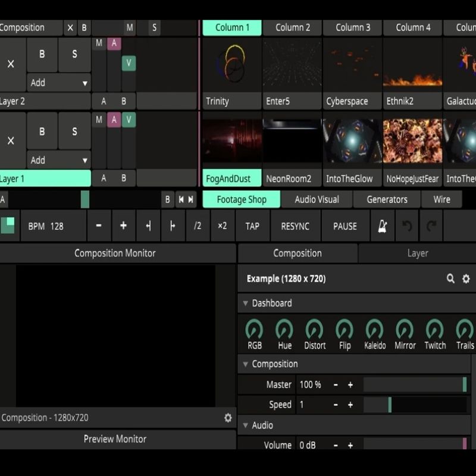This screenshot has width=476, height=476.
Task: Click the undo arrow icon
Action: coord(407,226)
